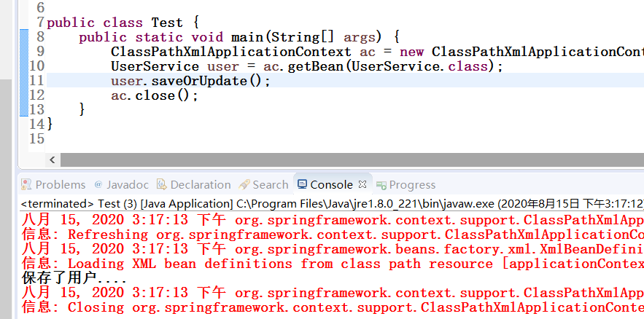
Task: Click the editor horizontal scrollbar left arrow
Action: coord(53,160)
